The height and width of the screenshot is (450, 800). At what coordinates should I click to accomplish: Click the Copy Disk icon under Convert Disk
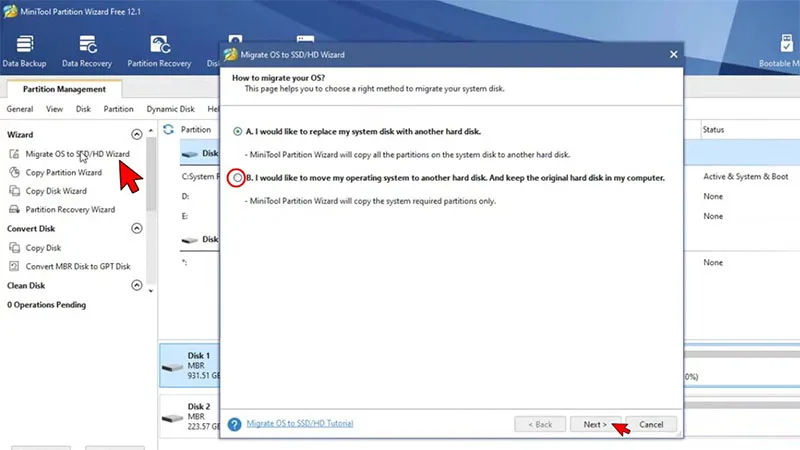(x=14, y=247)
